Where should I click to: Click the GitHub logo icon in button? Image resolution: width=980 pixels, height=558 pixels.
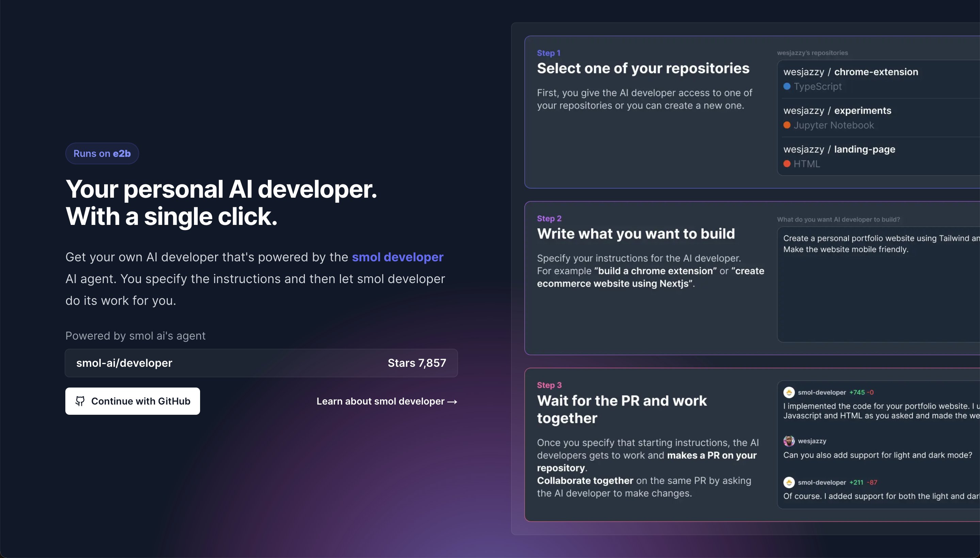80,401
